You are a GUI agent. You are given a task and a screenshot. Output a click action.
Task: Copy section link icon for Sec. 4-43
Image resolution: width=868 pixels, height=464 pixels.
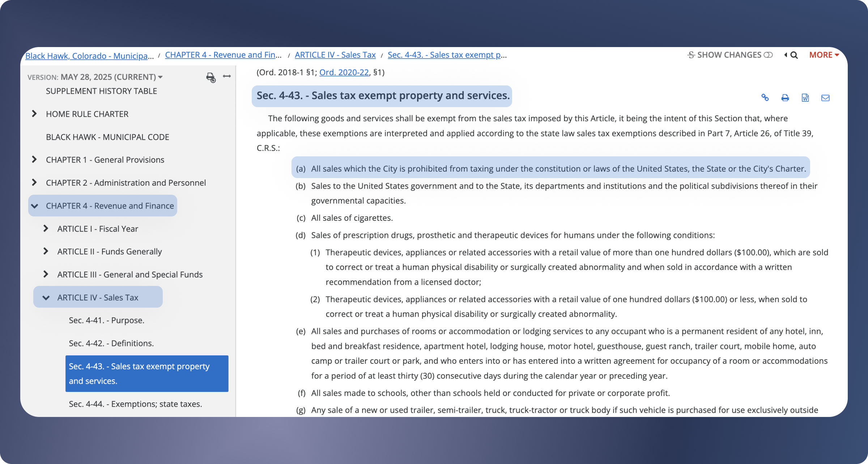[765, 97]
